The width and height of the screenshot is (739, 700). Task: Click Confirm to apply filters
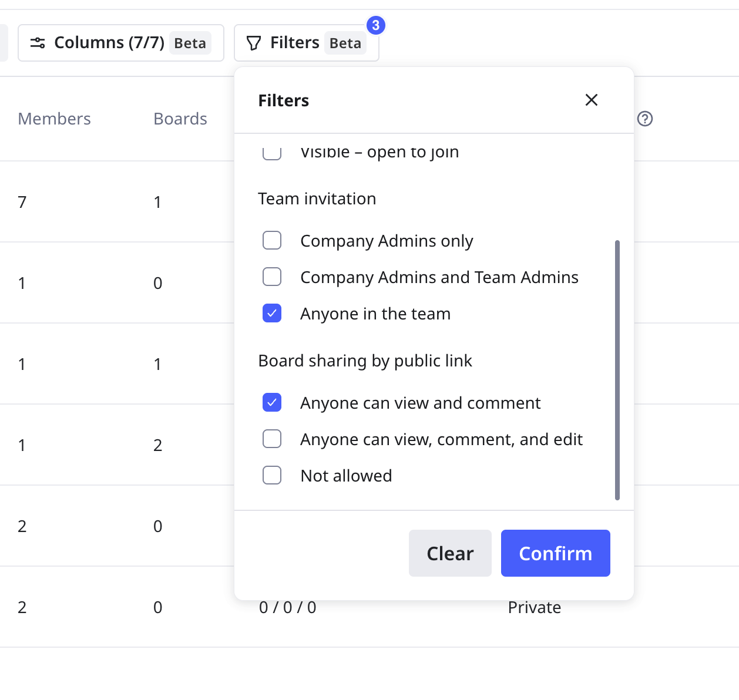tap(555, 553)
